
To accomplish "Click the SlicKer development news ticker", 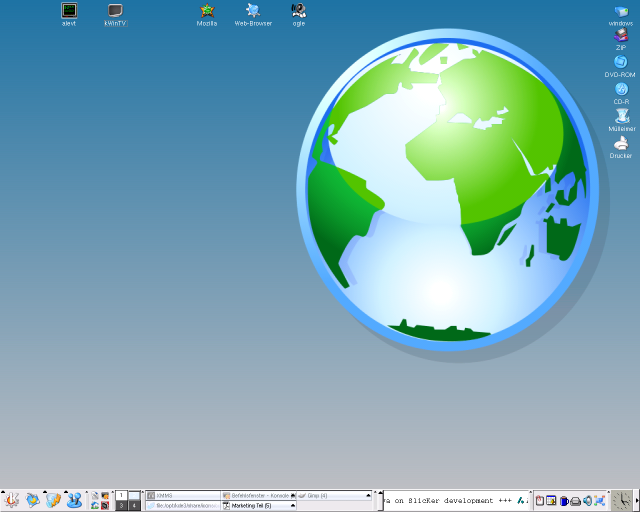I will click(456, 501).
